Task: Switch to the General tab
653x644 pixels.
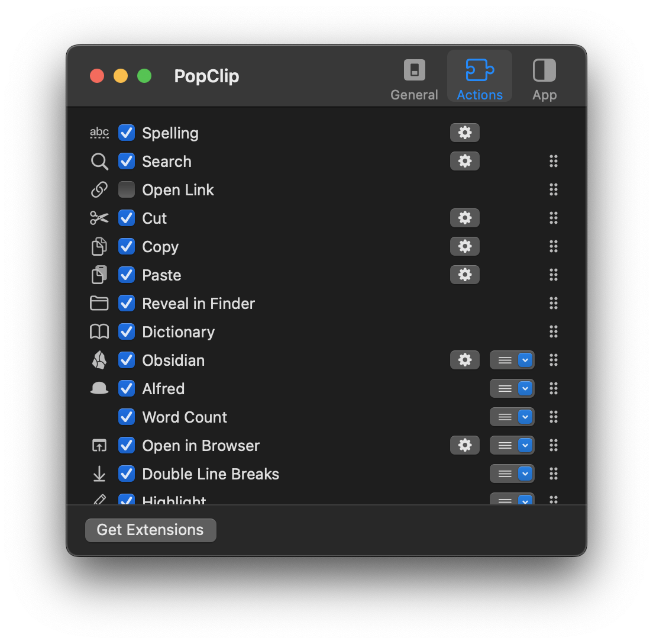Action: click(414, 80)
